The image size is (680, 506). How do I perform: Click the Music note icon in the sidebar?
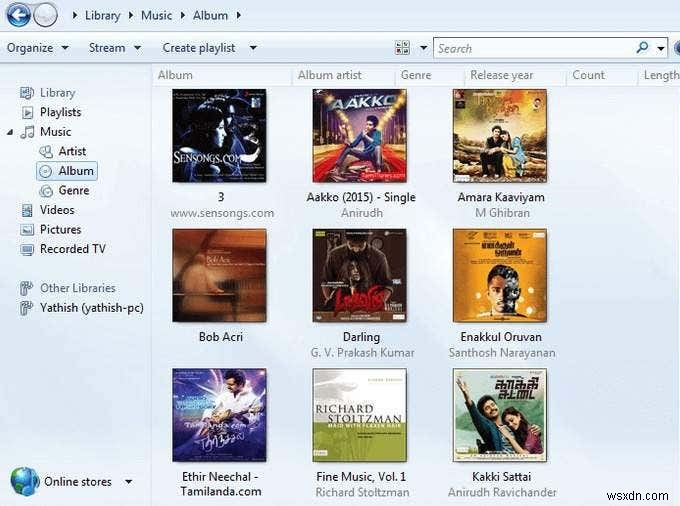(x=27, y=132)
